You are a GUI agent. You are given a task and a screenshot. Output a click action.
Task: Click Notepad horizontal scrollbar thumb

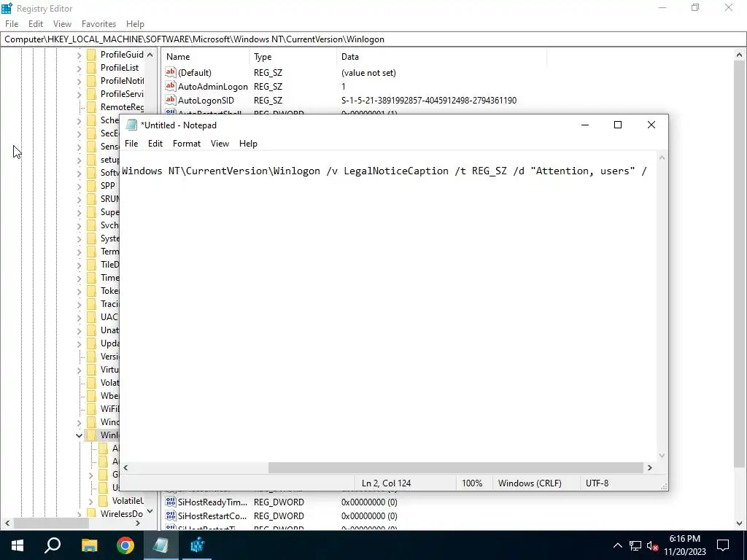[455, 467]
